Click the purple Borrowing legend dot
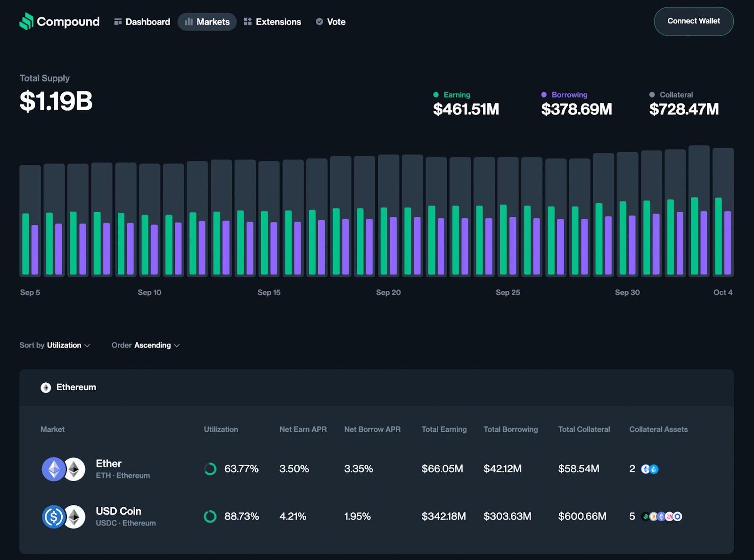The image size is (754, 560). tap(544, 95)
